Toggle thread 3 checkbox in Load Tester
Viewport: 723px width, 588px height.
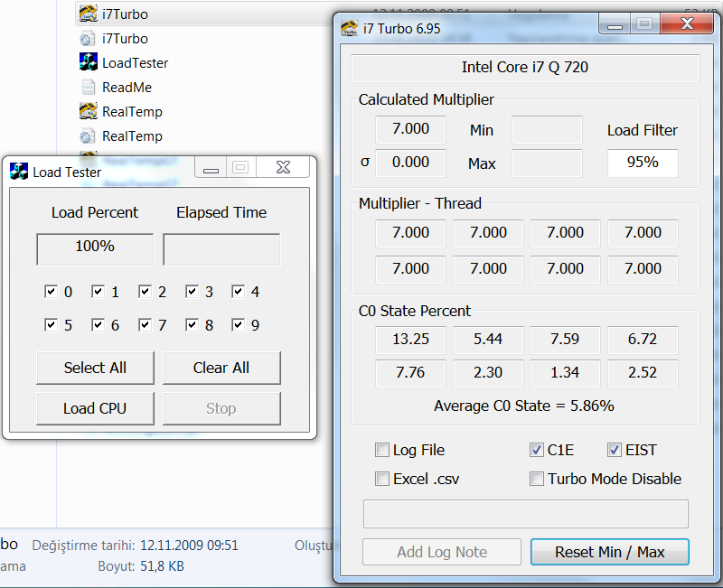click(192, 291)
